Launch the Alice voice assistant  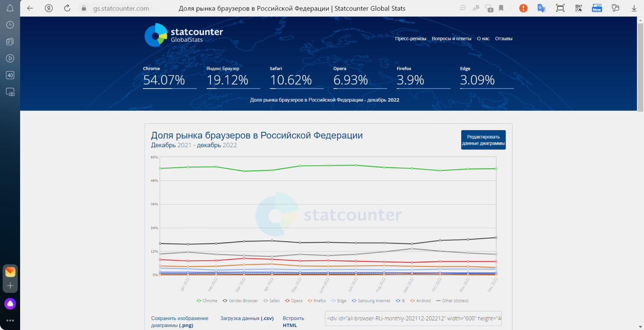pos(10,304)
